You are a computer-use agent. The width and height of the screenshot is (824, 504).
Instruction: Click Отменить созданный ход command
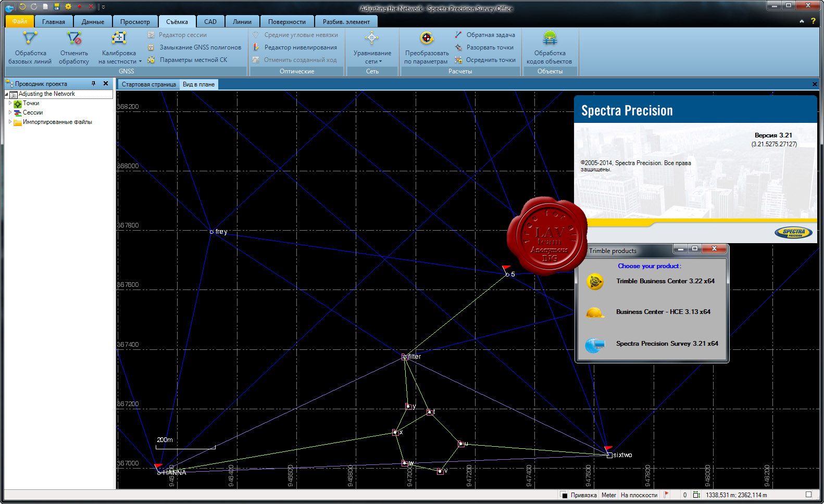[x=295, y=60]
